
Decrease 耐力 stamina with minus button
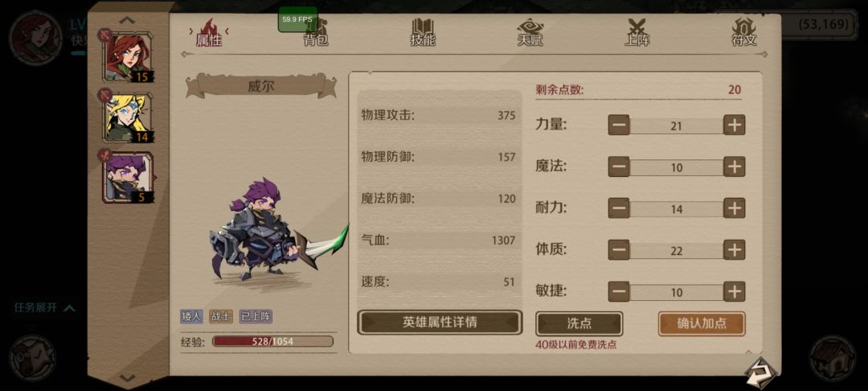619,208
